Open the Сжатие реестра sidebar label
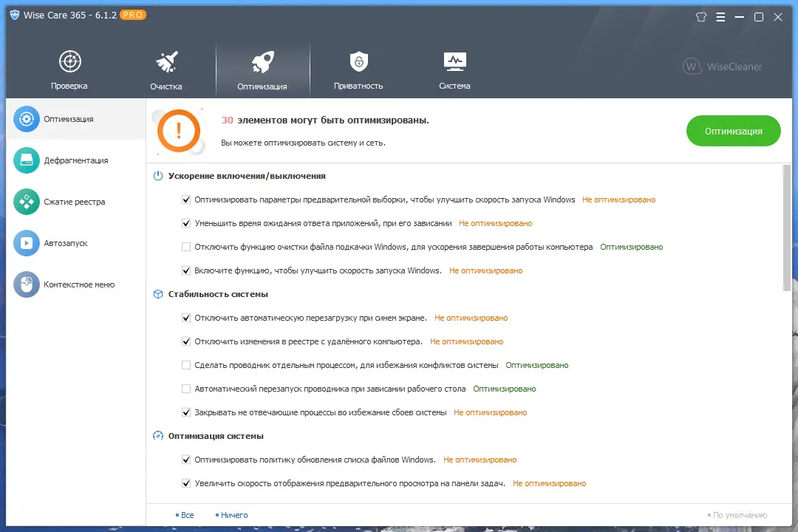 (x=75, y=202)
